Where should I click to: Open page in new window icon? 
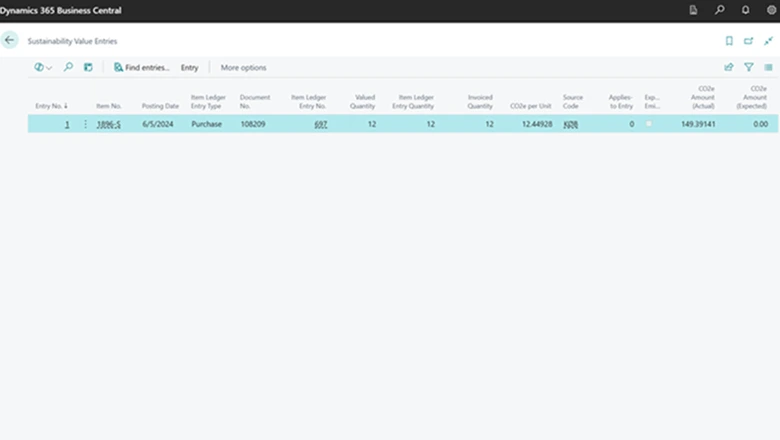pos(749,41)
